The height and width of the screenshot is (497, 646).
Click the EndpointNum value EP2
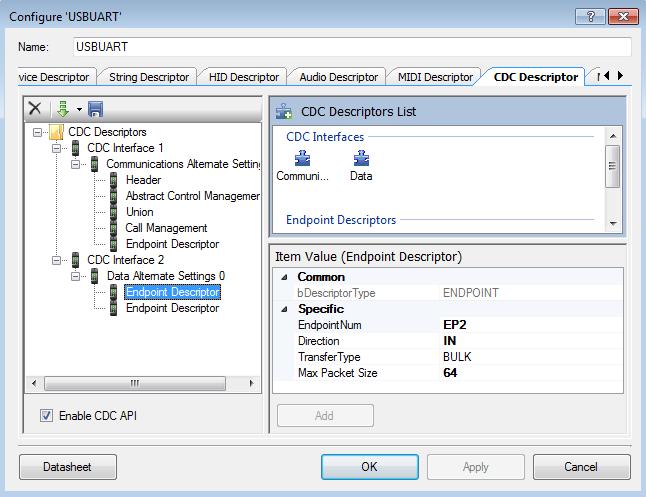tap(454, 325)
